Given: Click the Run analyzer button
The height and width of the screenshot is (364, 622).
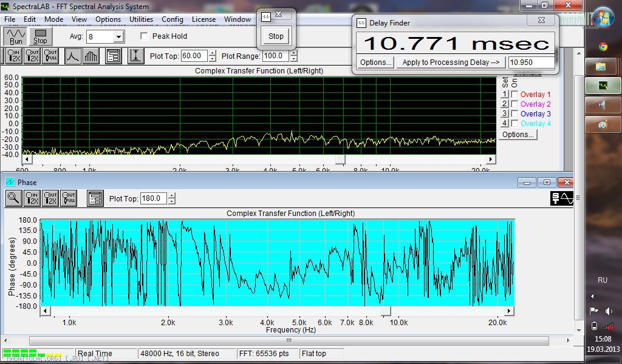Looking at the screenshot, I should (x=16, y=36).
